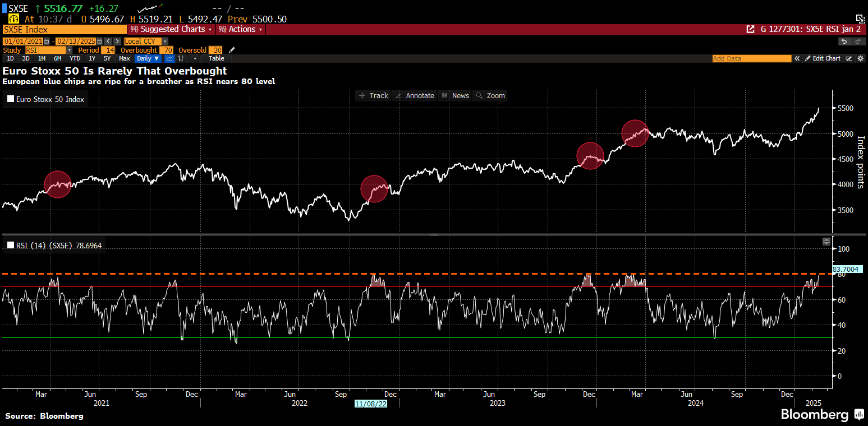Open the start date calendar picker icon
This screenshot has width=868, height=426.
tap(47, 41)
